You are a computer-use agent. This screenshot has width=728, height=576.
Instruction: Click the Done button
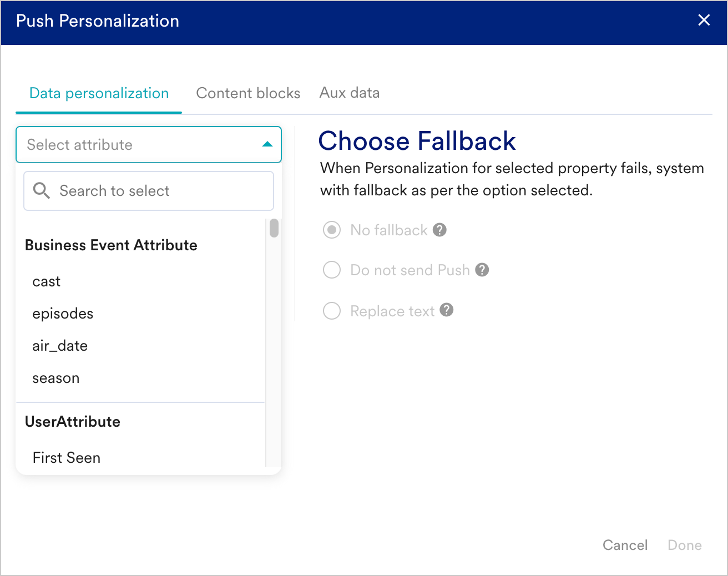tap(684, 545)
